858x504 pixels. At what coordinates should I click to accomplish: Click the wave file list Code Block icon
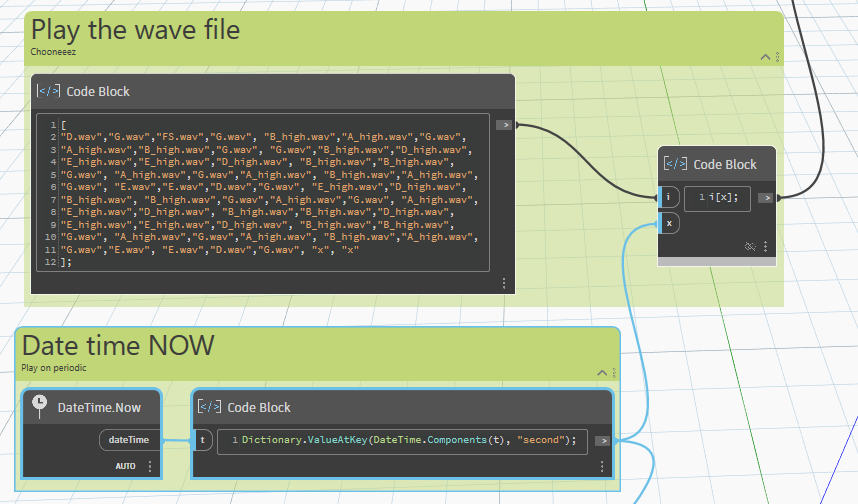(x=48, y=91)
